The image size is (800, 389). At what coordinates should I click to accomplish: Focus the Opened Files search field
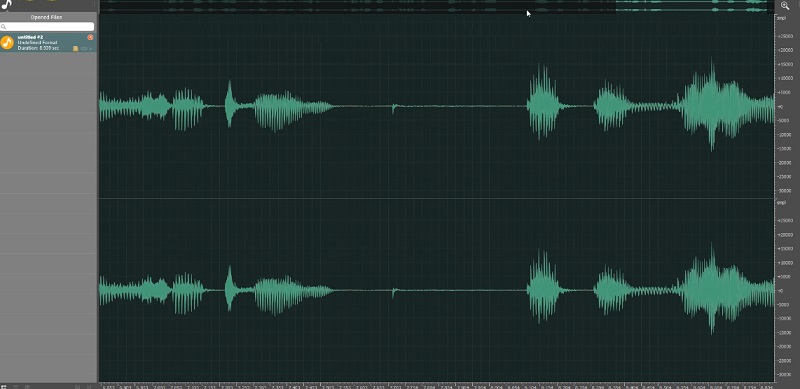click(47, 27)
